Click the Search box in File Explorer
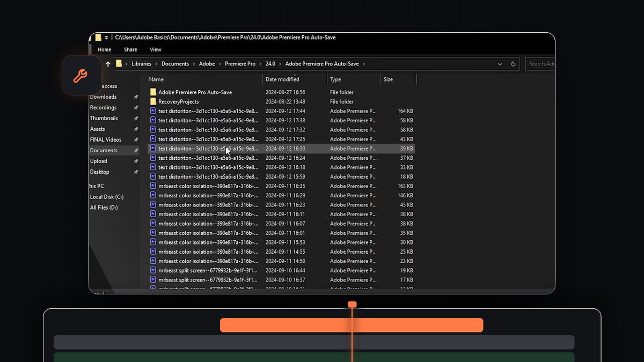Screen dimensions: 644x362 540,64
